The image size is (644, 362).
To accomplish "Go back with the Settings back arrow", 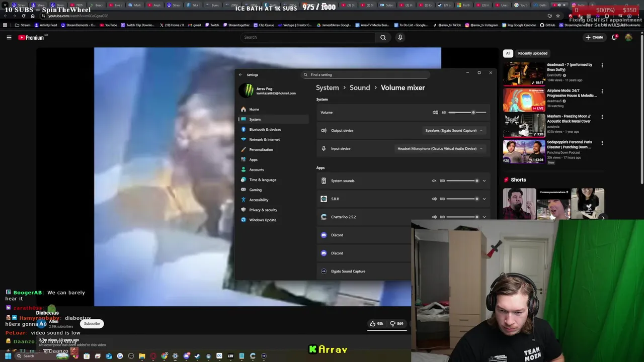I will click(x=240, y=75).
